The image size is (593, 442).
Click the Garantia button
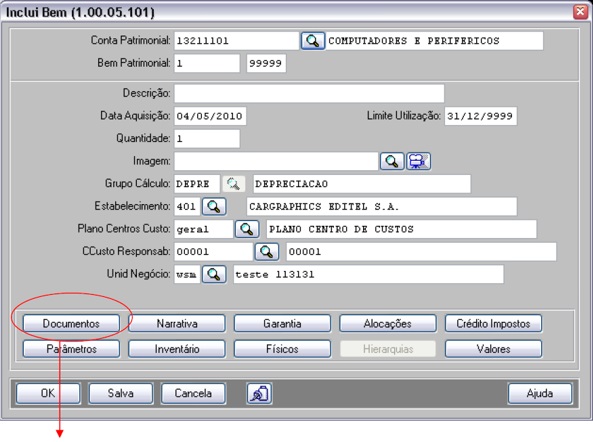pos(282,324)
